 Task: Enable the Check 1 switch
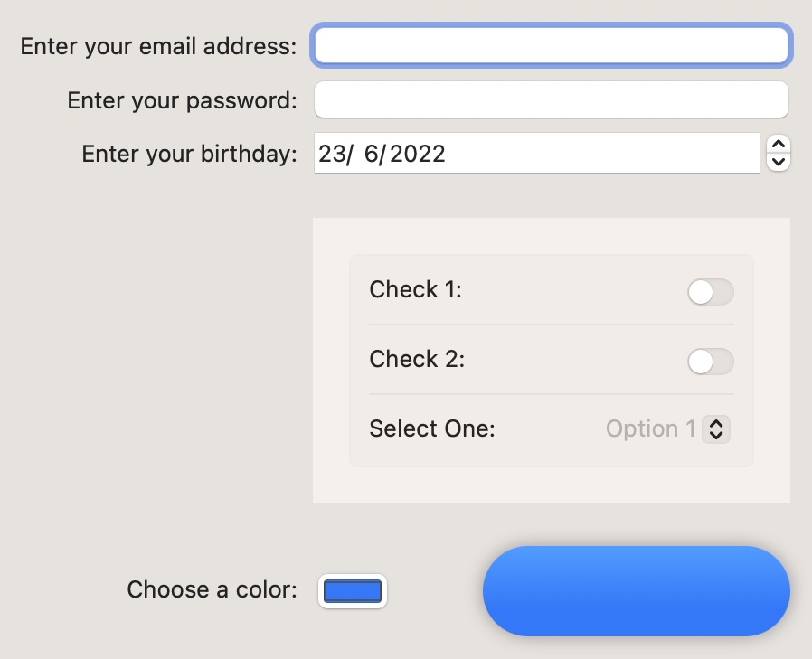(710, 292)
